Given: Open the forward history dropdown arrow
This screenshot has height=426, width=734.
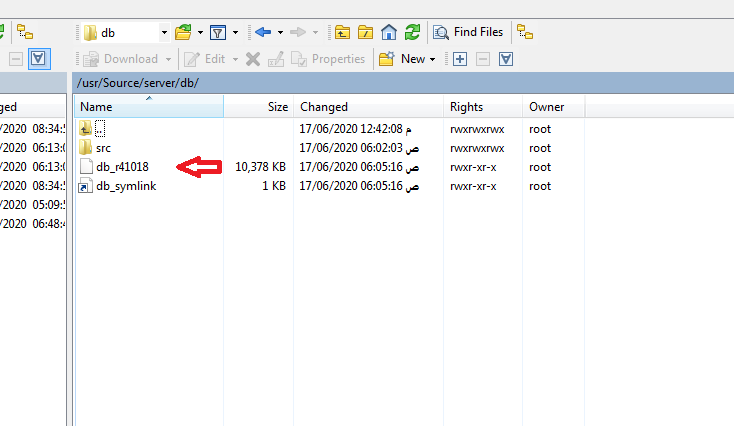Looking at the screenshot, I should point(316,33).
